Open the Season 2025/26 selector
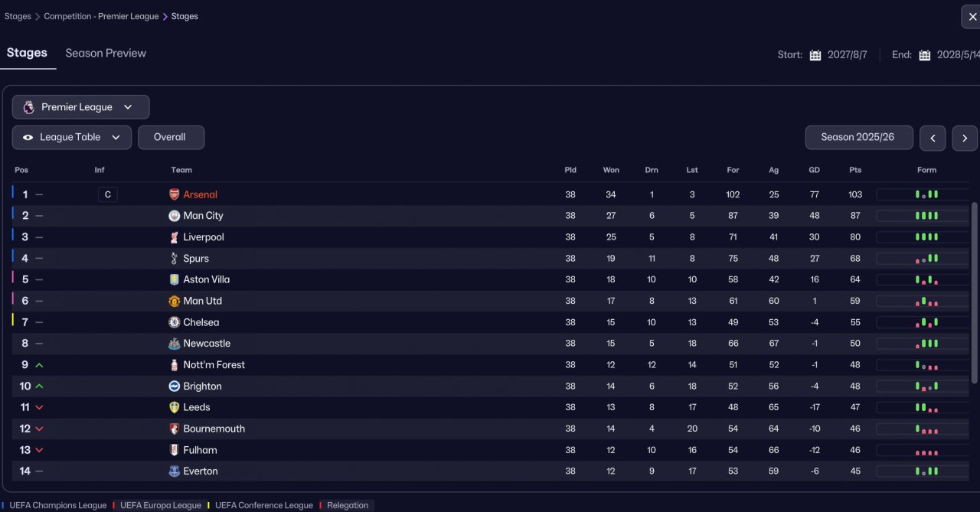The height and width of the screenshot is (512, 980). (x=858, y=138)
